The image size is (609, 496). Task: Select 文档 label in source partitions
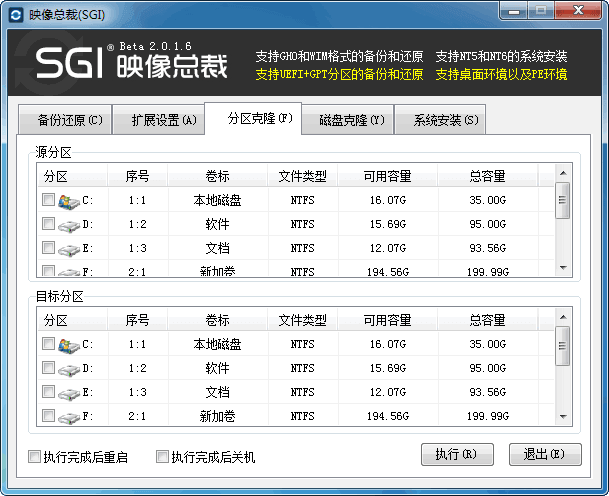(218, 248)
